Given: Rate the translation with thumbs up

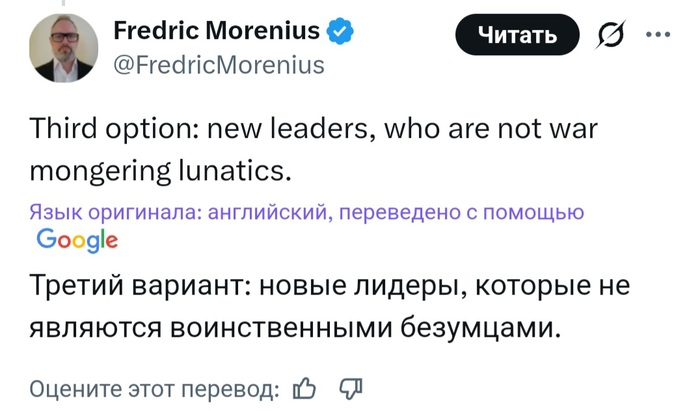Looking at the screenshot, I should pyautogui.click(x=305, y=388).
